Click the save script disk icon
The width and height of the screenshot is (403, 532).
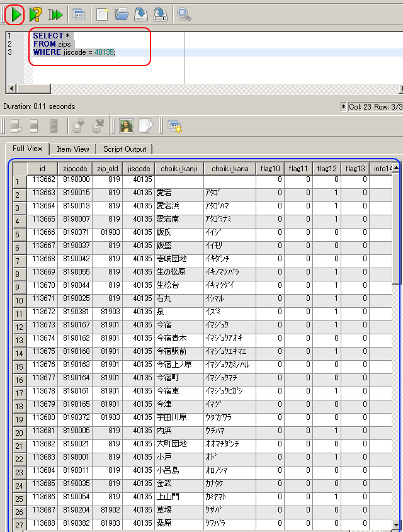[141, 14]
